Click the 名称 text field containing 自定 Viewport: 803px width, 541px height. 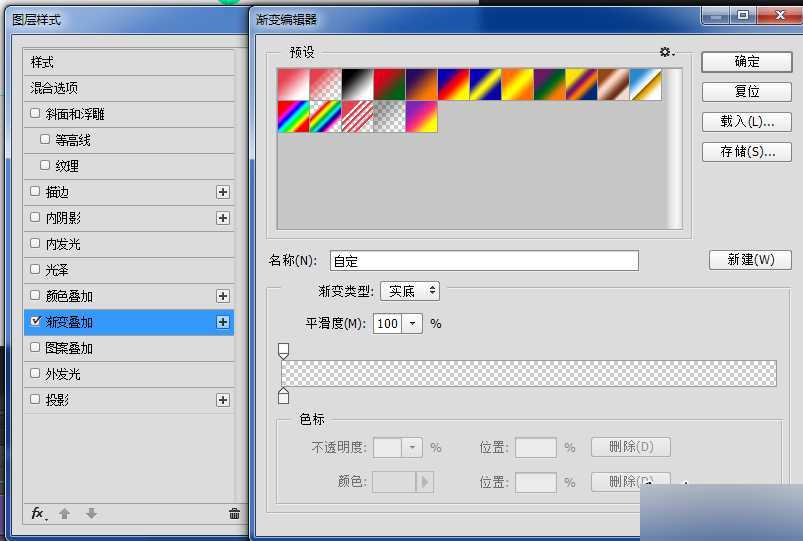tap(483, 261)
